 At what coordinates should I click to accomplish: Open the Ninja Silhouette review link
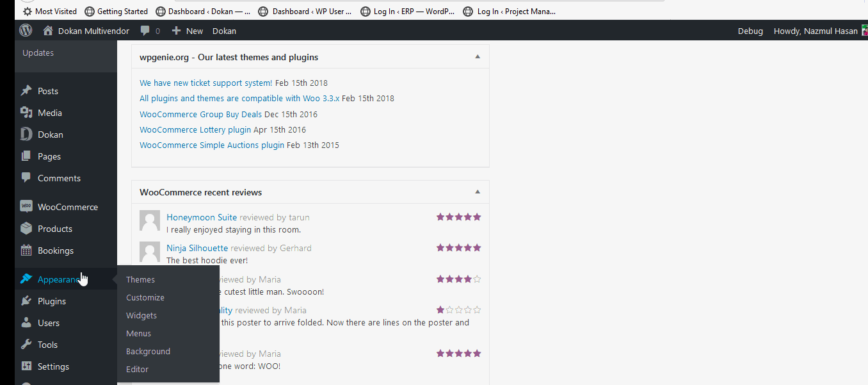point(197,248)
